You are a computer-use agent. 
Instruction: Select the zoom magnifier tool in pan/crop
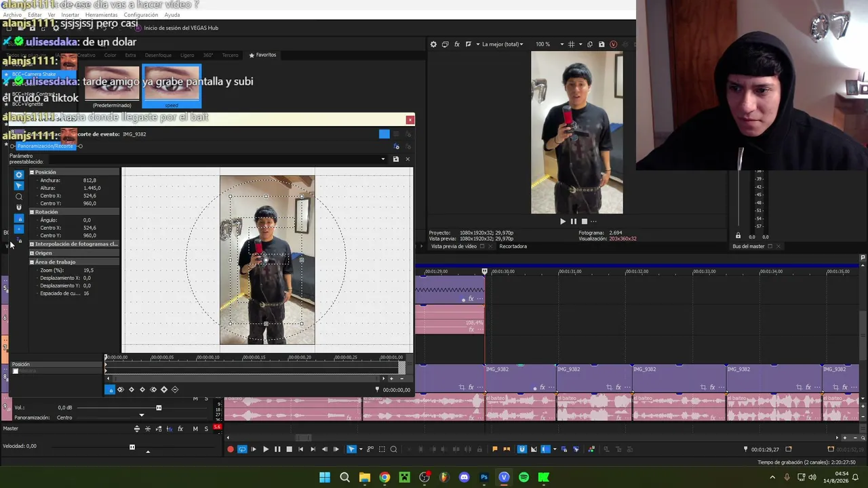(x=19, y=197)
